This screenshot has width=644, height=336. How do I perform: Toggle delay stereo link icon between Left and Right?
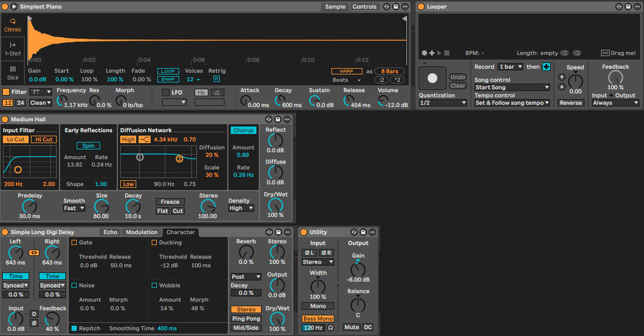34,252
